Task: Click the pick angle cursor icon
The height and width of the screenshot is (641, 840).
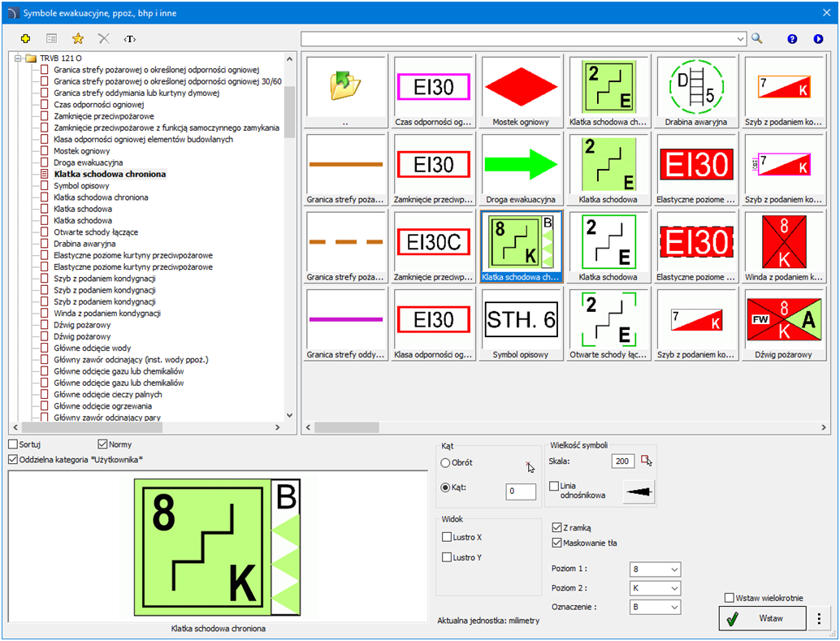Action: coord(530,465)
